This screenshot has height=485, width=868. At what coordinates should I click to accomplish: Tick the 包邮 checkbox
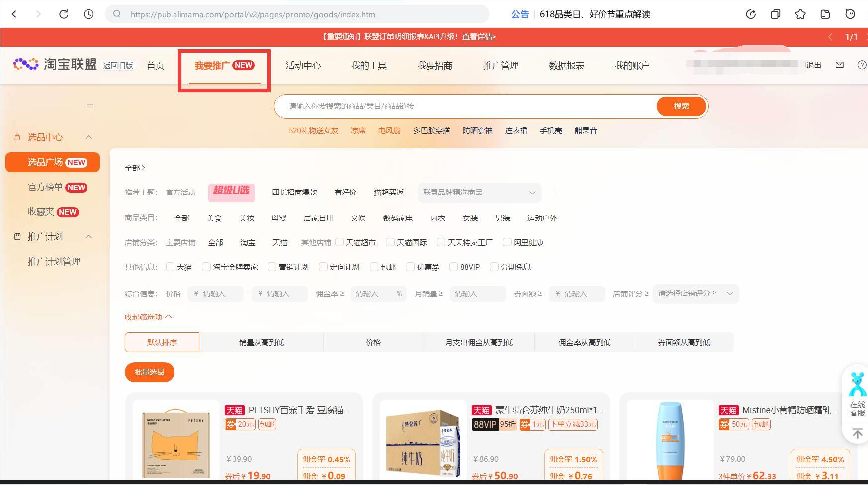(374, 267)
